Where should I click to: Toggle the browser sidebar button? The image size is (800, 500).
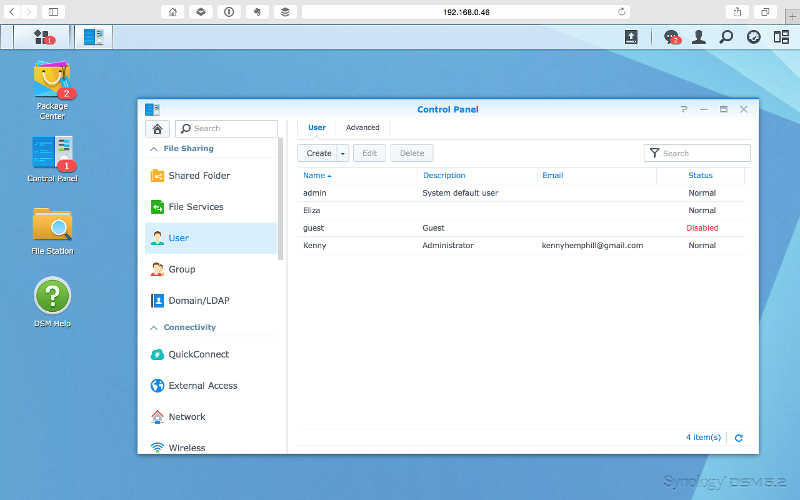pos(53,12)
